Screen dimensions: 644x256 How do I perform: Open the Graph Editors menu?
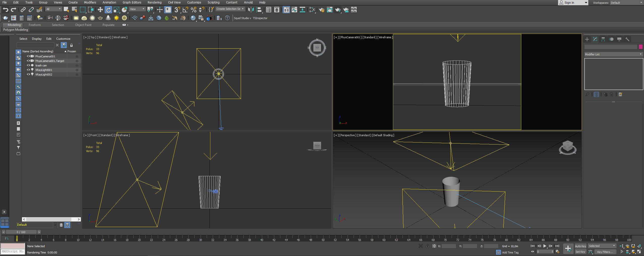click(132, 2)
